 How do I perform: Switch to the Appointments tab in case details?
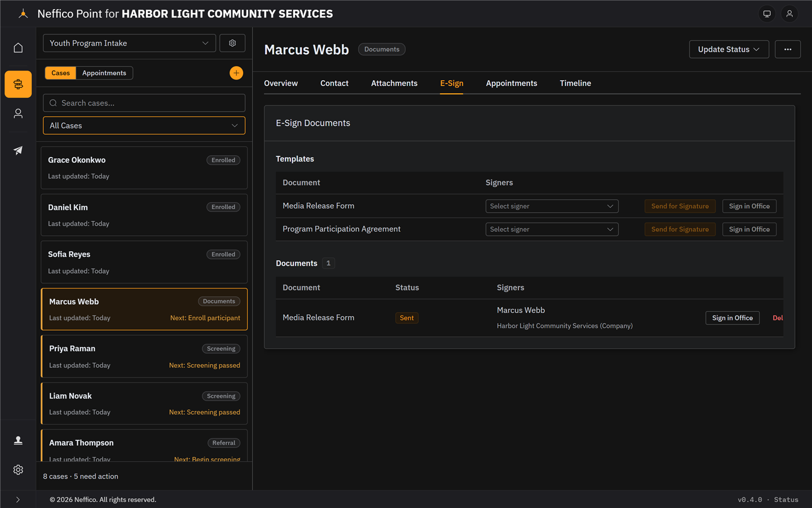[x=511, y=83]
